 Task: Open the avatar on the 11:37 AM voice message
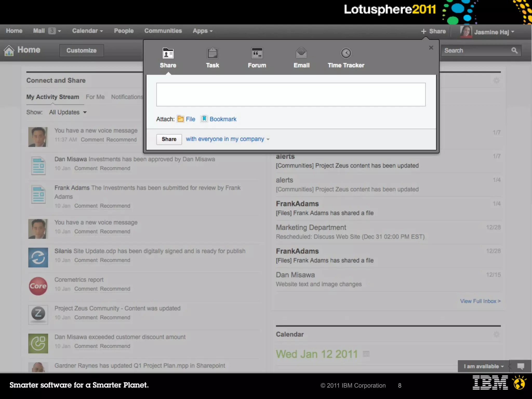(38, 137)
